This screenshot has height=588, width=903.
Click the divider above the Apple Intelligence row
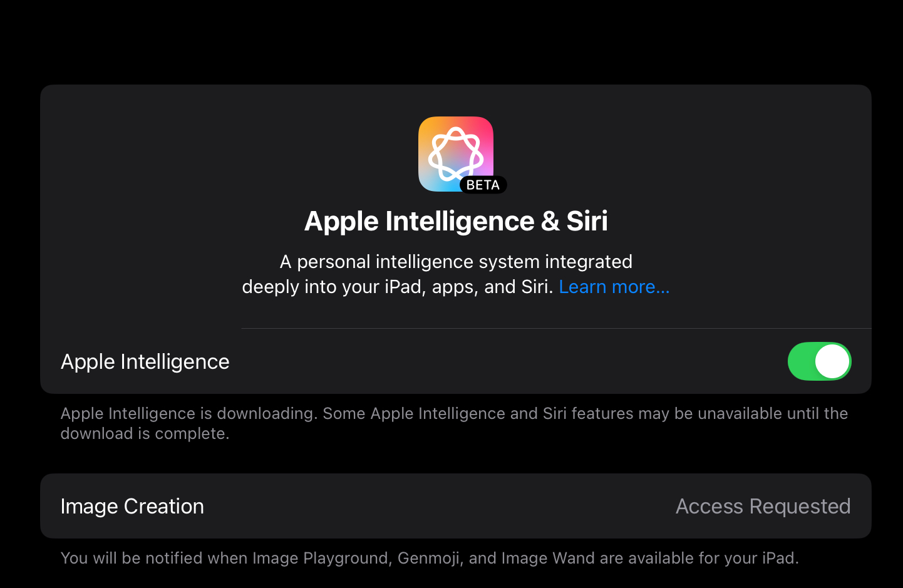556,328
